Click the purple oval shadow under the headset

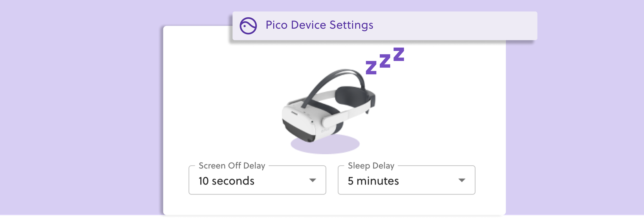(325, 144)
